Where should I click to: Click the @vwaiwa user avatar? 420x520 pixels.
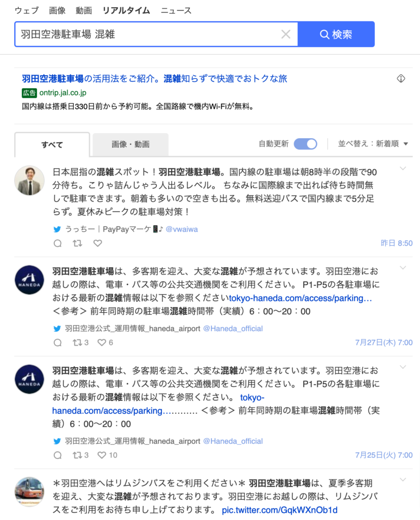point(29,180)
